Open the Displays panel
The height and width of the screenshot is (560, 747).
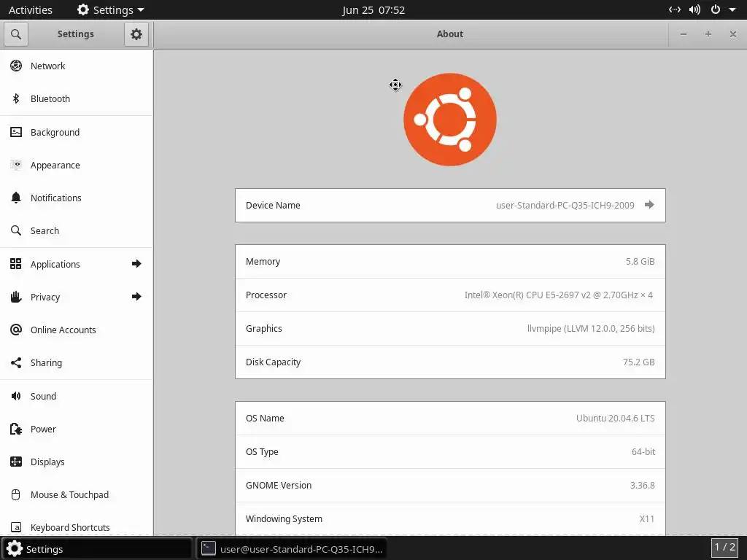tap(77, 462)
